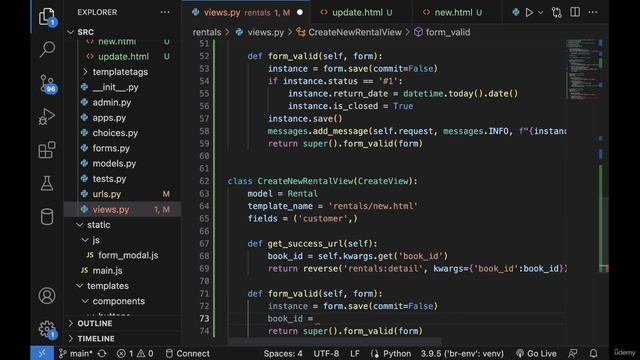The width and height of the screenshot is (640, 360).
Task: Open choices.py in the explorer
Action: (x=115, y=133)
